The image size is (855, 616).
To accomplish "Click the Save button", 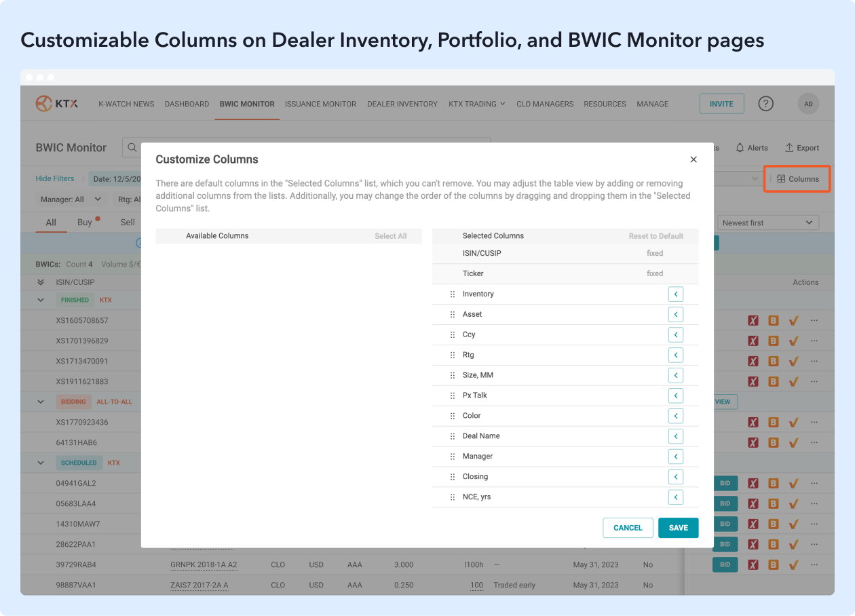I will click(678, 528).
